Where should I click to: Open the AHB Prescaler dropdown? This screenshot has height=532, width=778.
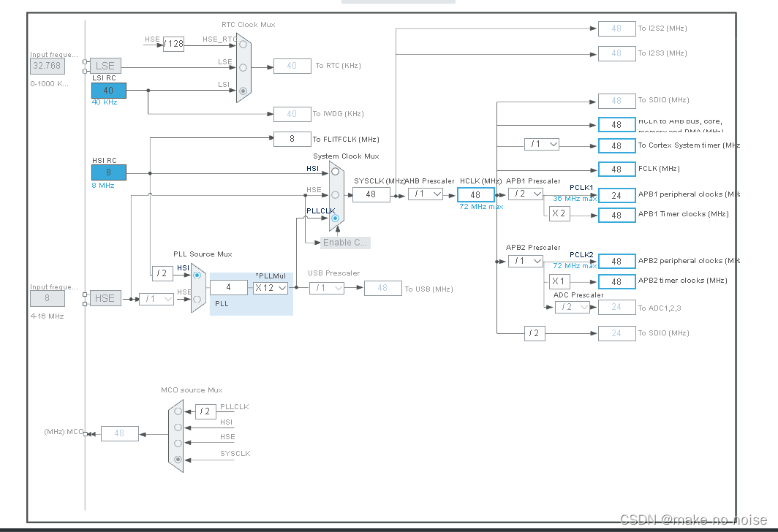pyautogui.click(x=426, y=194)
